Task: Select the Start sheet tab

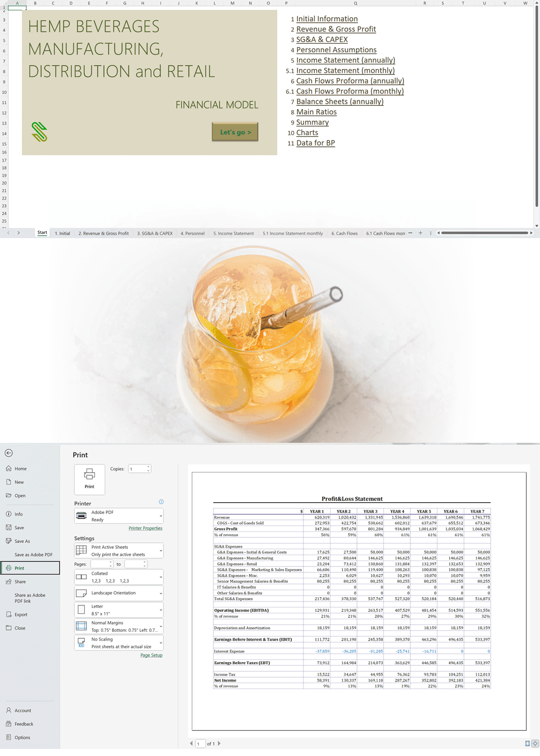Action: [42, 233]
